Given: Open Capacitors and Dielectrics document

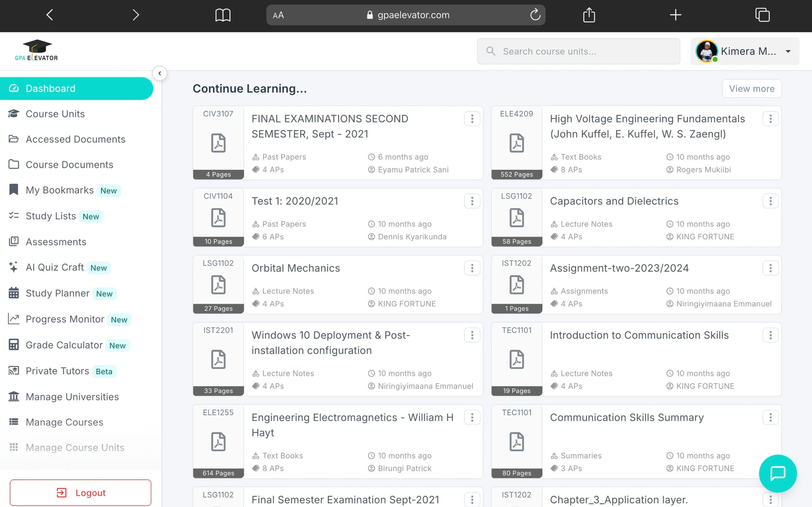Looking at the screenshot, I should pyautogui.click(x=614, y=201).
